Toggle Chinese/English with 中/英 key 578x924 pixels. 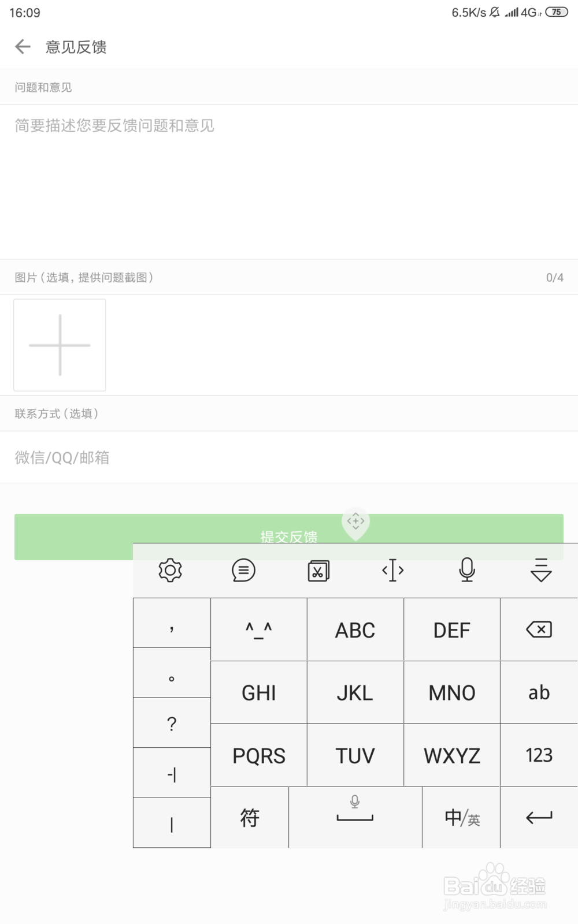(x=461, y=817)
